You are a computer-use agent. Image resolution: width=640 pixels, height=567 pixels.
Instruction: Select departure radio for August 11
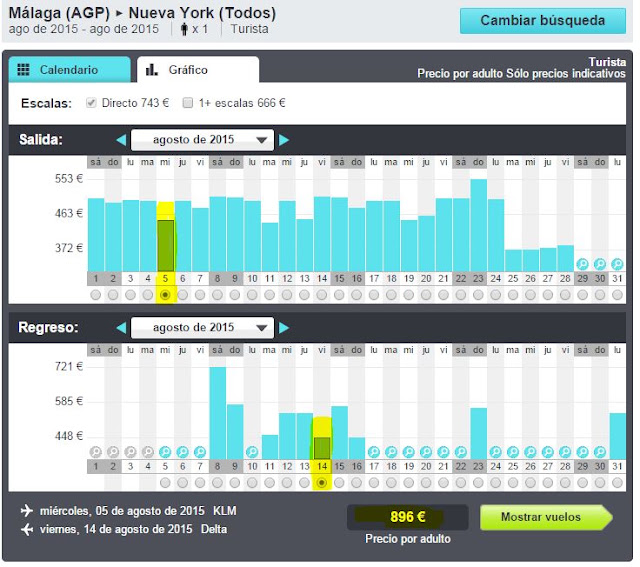269,295
